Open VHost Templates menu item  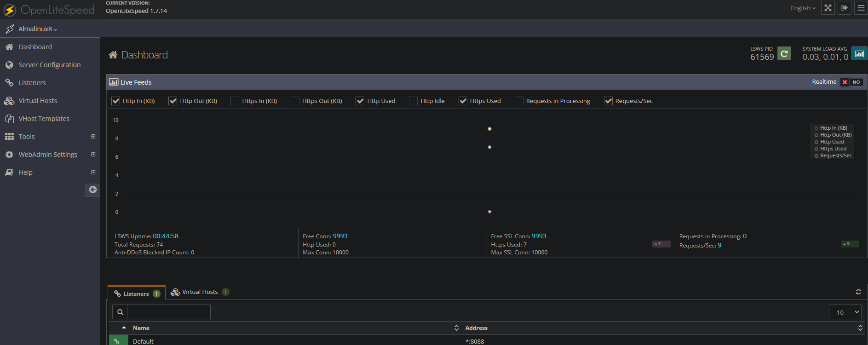(44, 119)
